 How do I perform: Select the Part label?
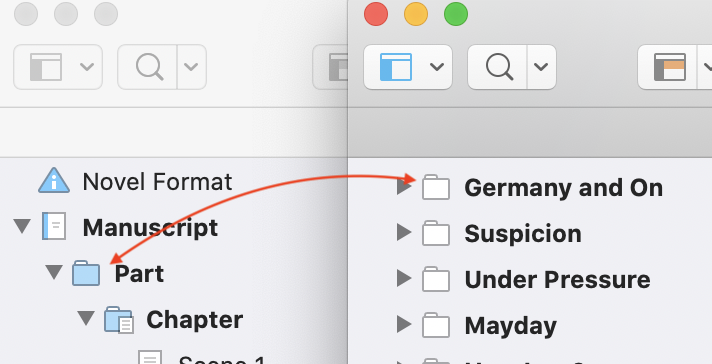click(x=139, y=274)
